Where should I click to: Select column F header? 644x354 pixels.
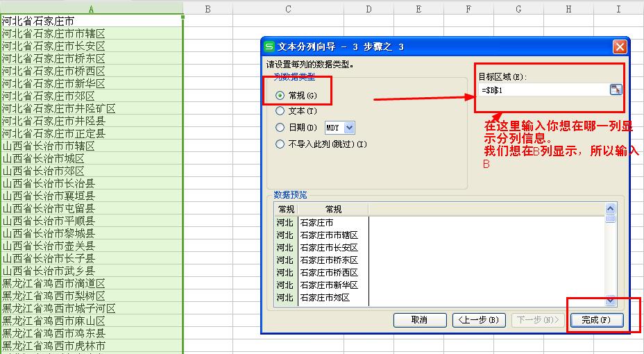[468, 8]
